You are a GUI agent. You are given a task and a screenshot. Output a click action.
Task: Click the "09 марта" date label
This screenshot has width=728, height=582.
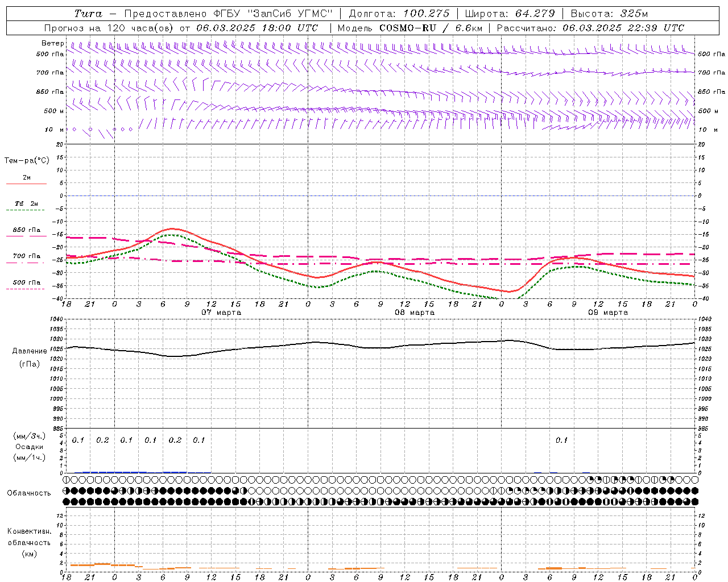609,313
